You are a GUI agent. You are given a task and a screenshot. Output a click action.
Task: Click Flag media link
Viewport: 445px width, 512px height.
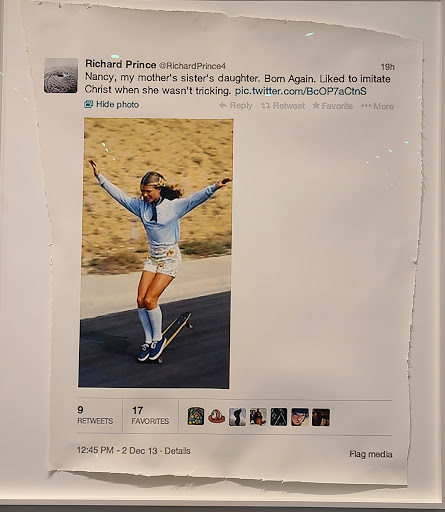click(371, 454)
